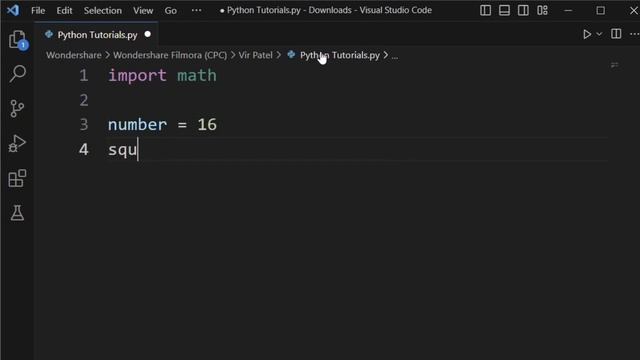Click the VS Code logo icon
640x360 pixels.
tap(13, 10)
